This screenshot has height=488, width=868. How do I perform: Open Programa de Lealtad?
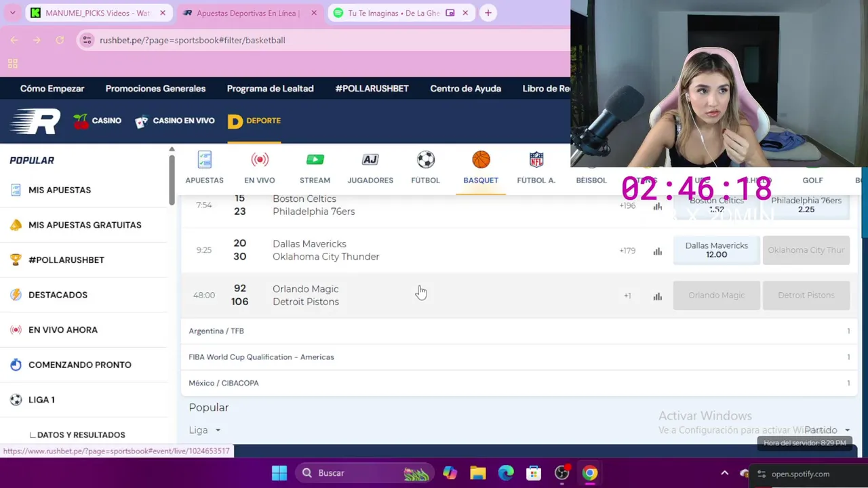pos(270,89)
